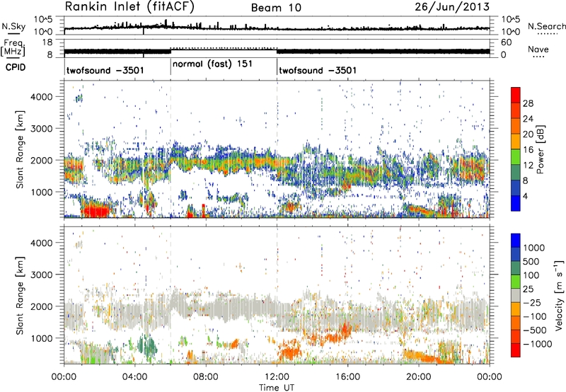Click the '-1000' velocity scale value
Viewport: 566px width, 392px height.
coord(537,344)
